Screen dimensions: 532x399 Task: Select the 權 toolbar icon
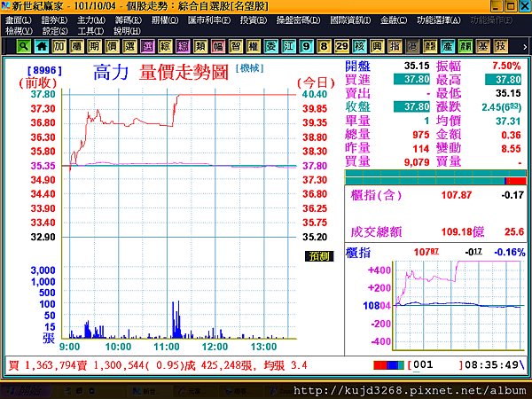click(253, 46)
